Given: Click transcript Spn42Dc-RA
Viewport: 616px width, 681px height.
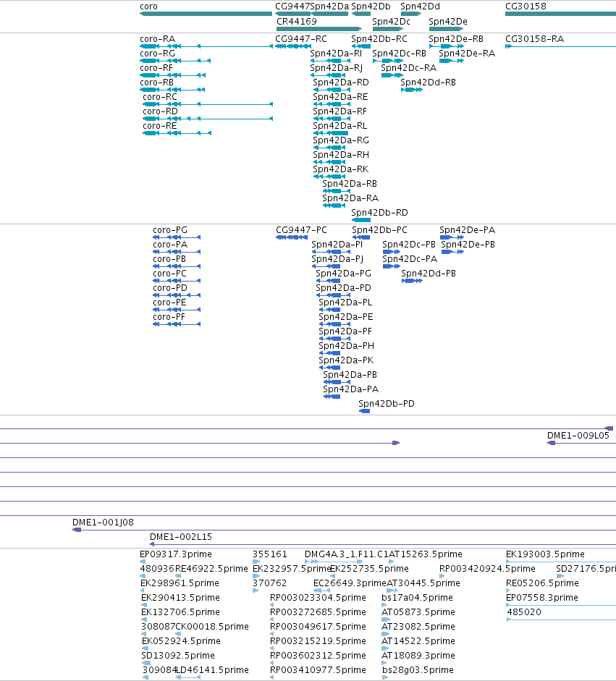Looking at the screenshot, I should click(x=392, y=75).
